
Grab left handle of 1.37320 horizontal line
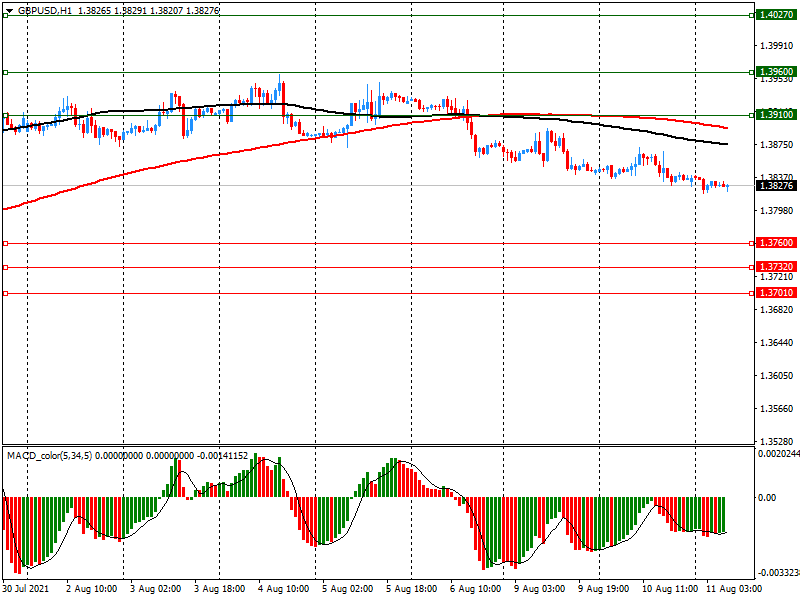(x=6, y=267)
